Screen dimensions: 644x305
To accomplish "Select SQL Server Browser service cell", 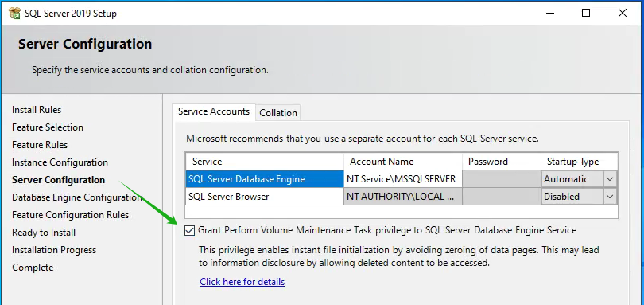I will click(x=265, y=197).
